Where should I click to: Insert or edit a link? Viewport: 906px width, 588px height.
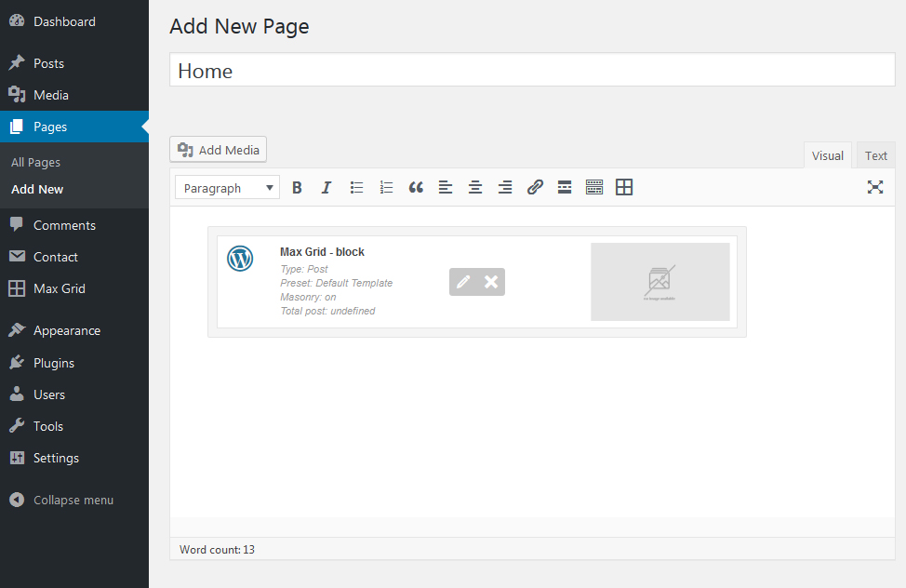click(x=535, y=187)
